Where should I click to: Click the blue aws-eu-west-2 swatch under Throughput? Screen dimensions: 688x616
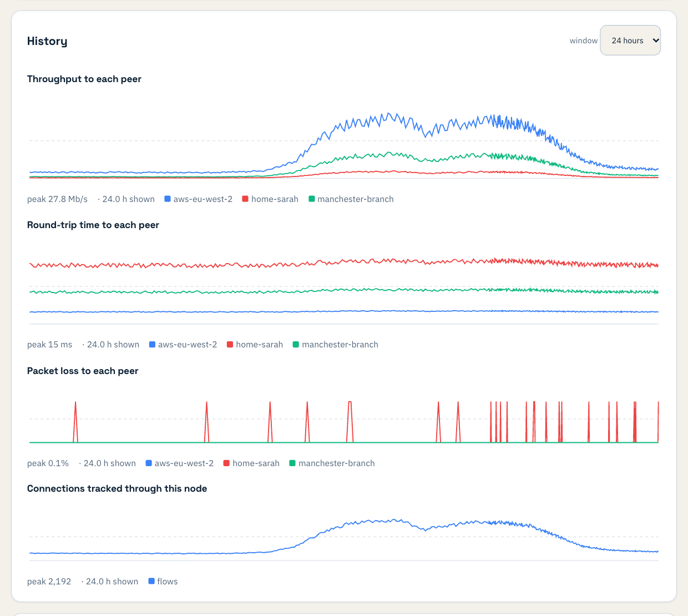pos(168,199)
